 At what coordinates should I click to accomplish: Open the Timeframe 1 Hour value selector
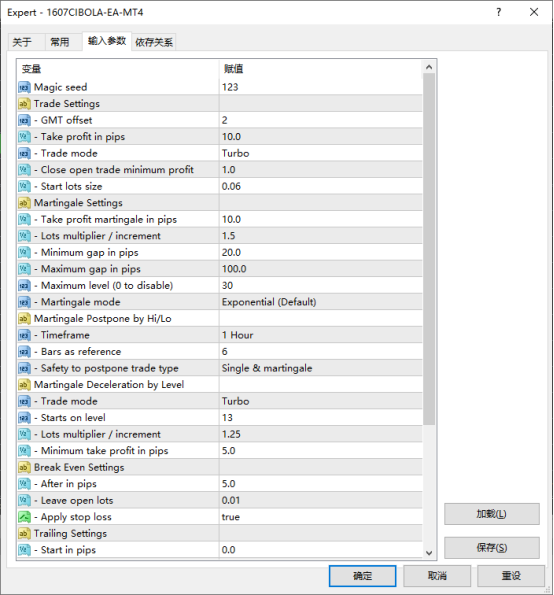click(321, 335)
